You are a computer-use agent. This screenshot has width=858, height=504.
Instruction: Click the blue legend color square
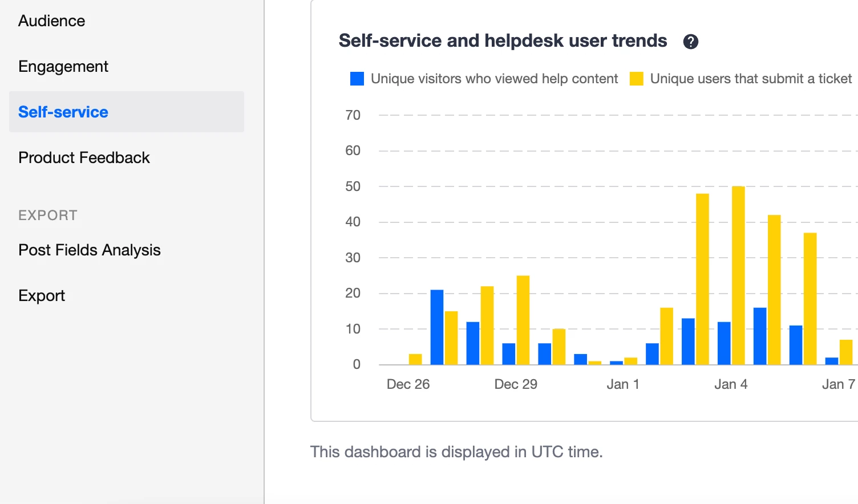point(357,79)
